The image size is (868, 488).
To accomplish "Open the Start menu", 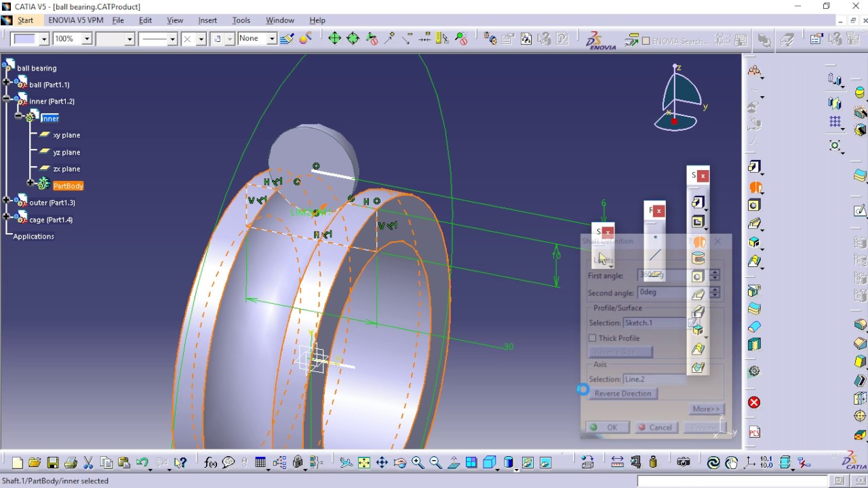I will [25, 20].
